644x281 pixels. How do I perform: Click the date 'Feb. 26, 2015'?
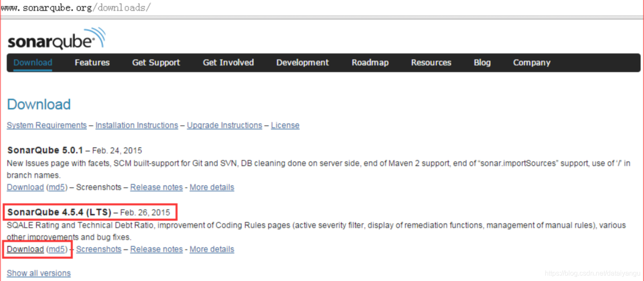click(145, 212)
